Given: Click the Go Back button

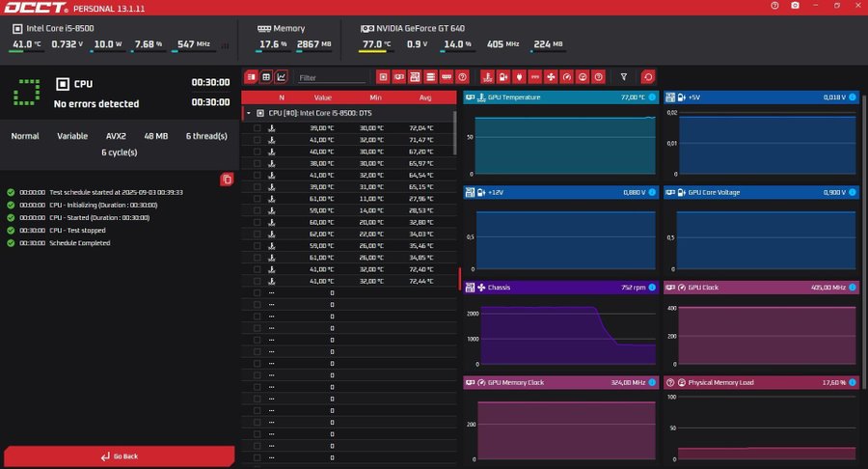Looking at the screenshot, I should [x=119, y=456].
